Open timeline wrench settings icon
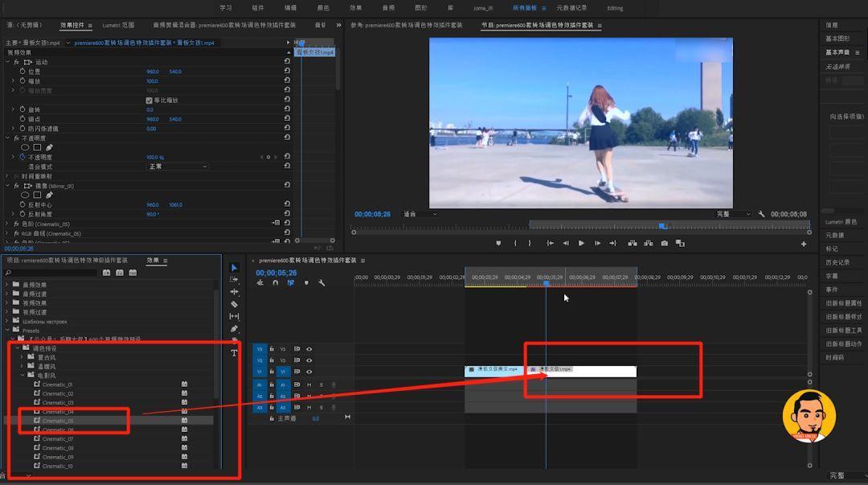Image resolution: width=868 pixels, height=485 pixels. (321, 282)
